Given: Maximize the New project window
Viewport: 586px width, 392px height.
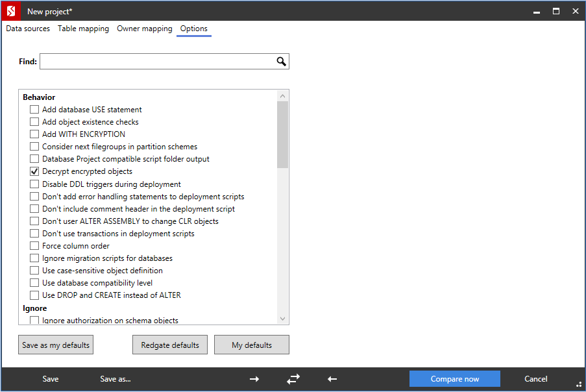Looking at the screenshot, I should click(x=556, y=11).
